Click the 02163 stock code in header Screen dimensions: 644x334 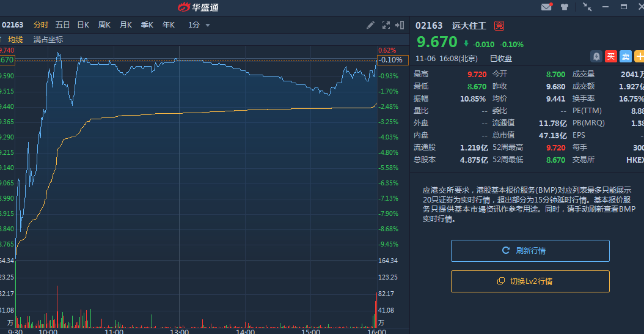point(429,26)
